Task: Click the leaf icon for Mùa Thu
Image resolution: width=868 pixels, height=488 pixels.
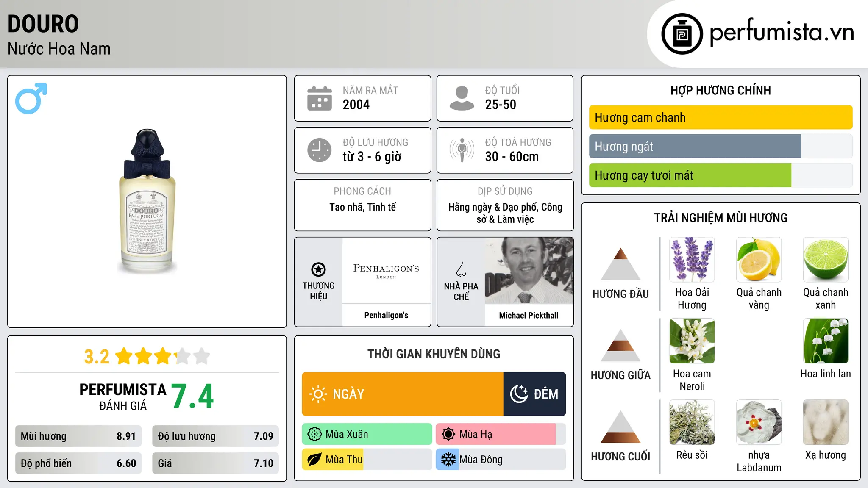Action: coord(314,460)
